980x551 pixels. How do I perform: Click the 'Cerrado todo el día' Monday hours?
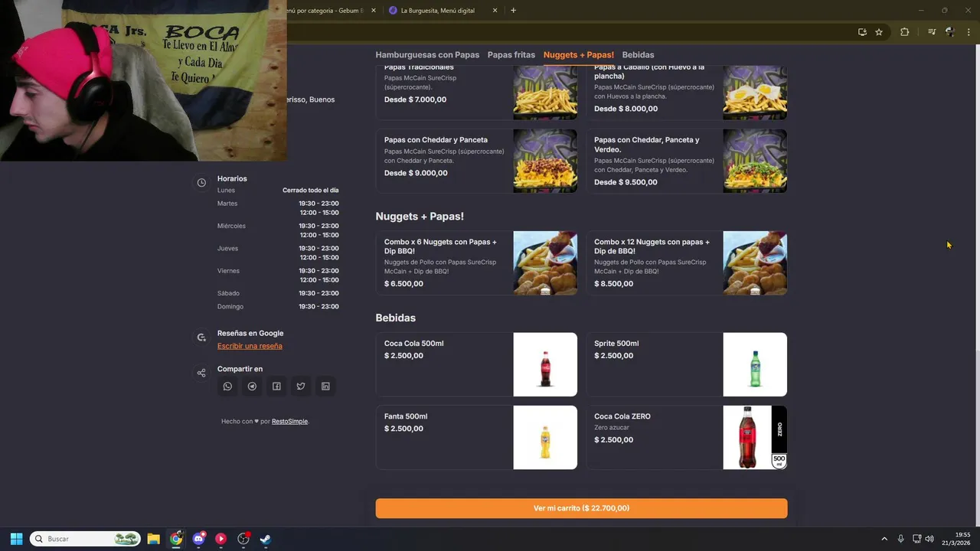[310, 190]
